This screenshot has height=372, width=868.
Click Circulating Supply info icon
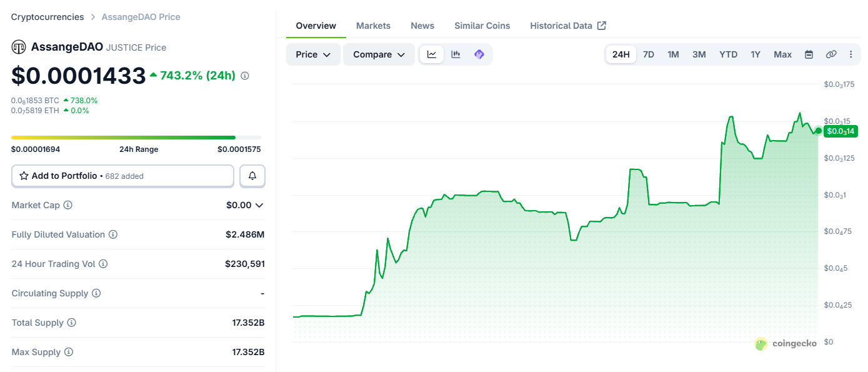point(96,293)
